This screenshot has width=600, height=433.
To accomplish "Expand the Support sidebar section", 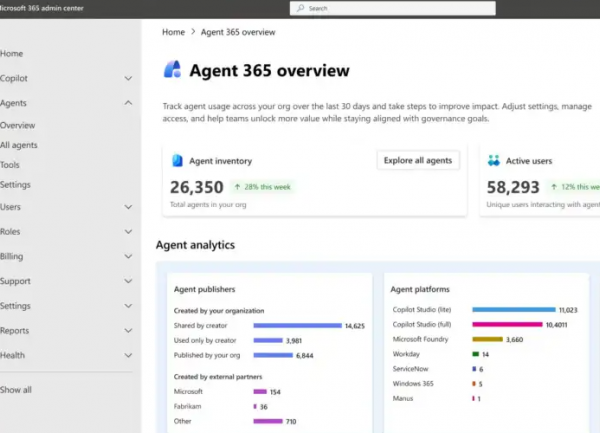I will 128,281.
